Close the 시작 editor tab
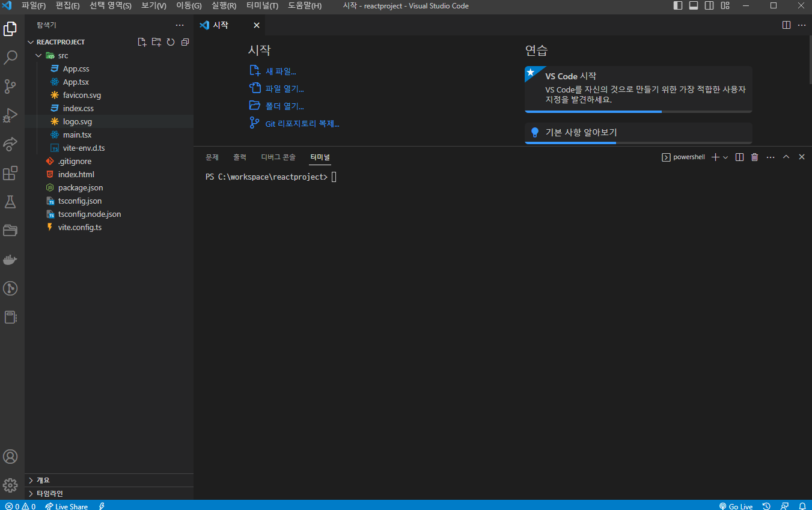Screen dimensions: 812x510 pos(256,25)
